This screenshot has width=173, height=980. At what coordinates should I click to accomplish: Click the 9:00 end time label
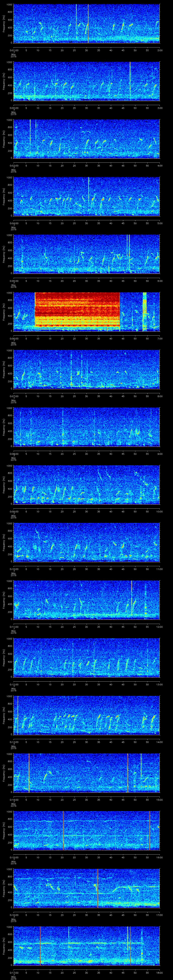[160, 454]
